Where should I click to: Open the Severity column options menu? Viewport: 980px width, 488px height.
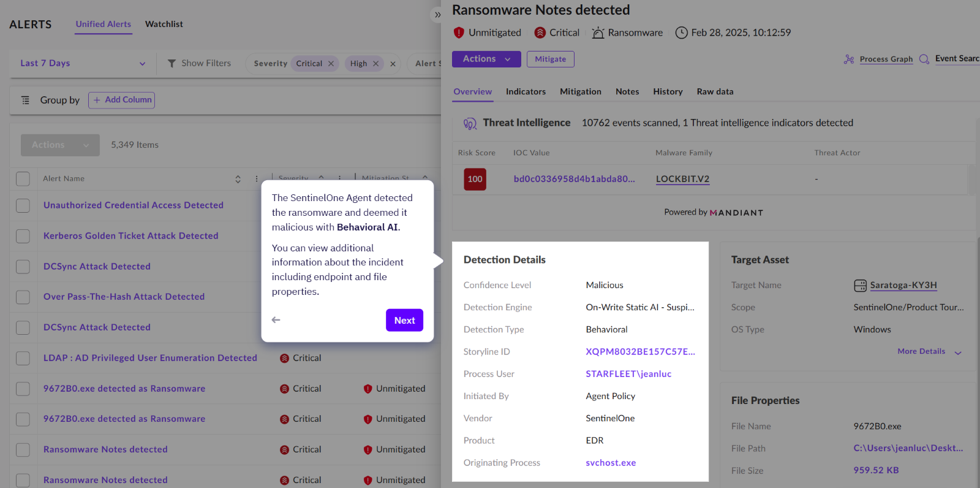(x=339, y=179)
